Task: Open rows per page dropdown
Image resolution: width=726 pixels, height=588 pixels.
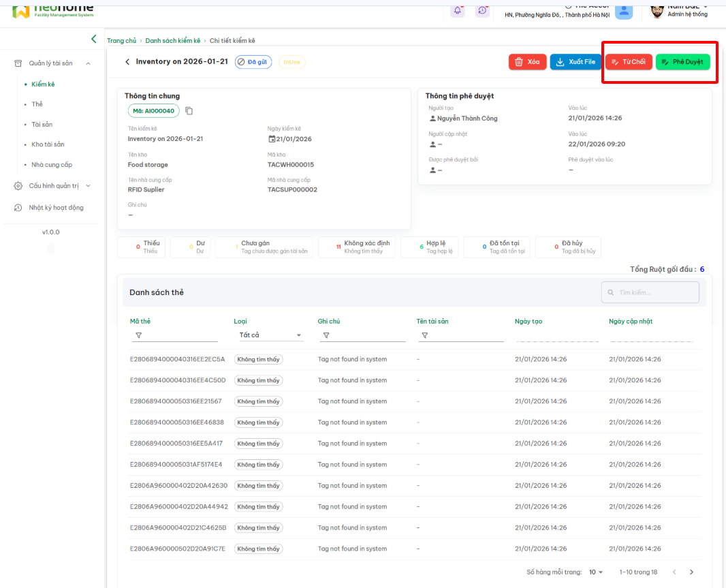Action: tap(596, 572)
